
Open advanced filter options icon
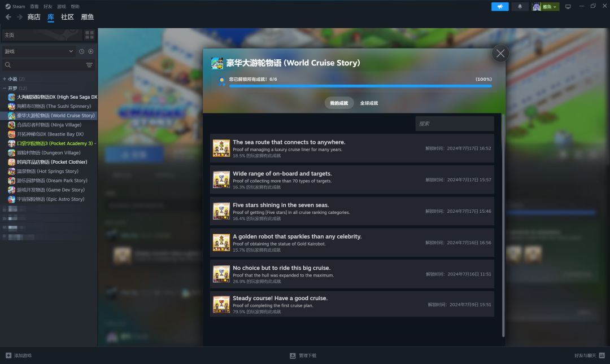pyautogui.click(x=89, y=65)
